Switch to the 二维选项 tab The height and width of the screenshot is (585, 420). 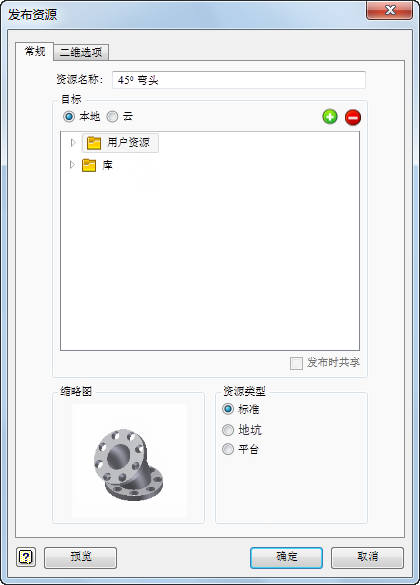pos(81,52)
